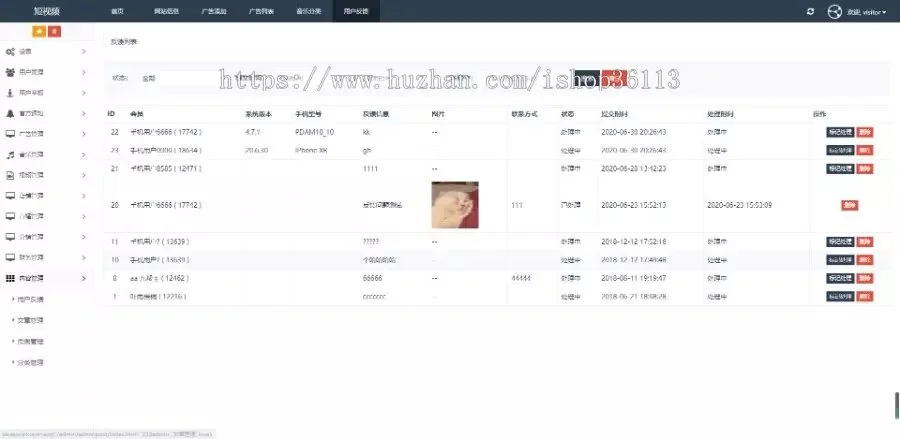Click the small red icon beside the orange home button
Screen dimensions: 900x439
coord(55,32)
